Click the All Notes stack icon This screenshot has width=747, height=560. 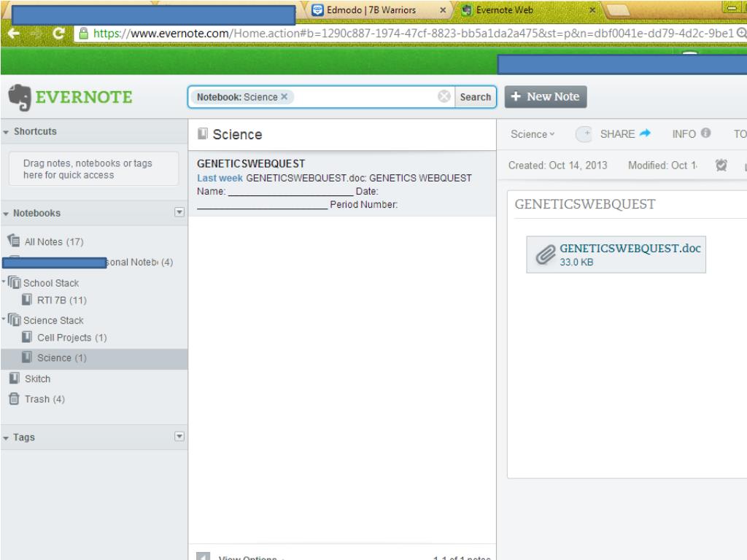[14, 241]
